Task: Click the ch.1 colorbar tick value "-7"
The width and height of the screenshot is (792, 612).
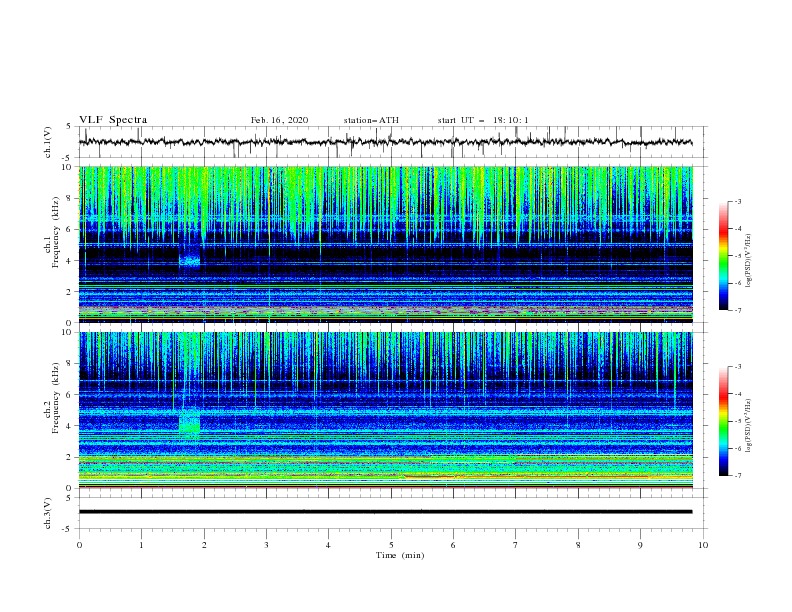Action: 737,311
